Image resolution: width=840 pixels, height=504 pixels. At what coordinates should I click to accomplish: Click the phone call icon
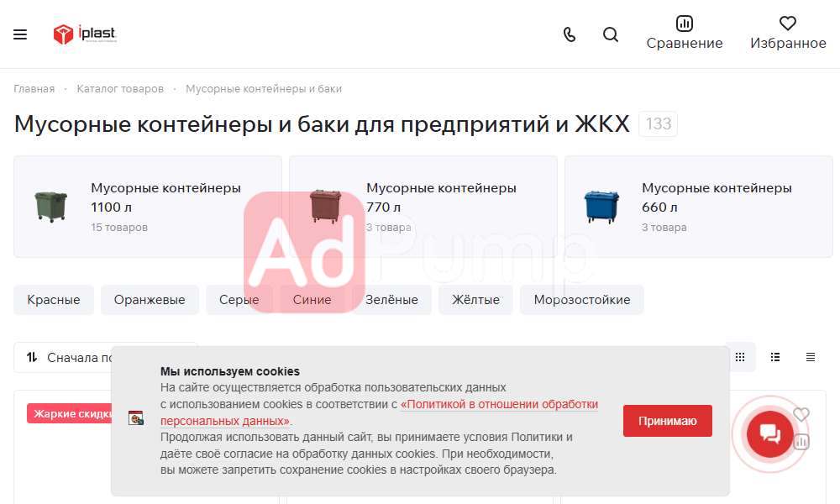point(570,34)
